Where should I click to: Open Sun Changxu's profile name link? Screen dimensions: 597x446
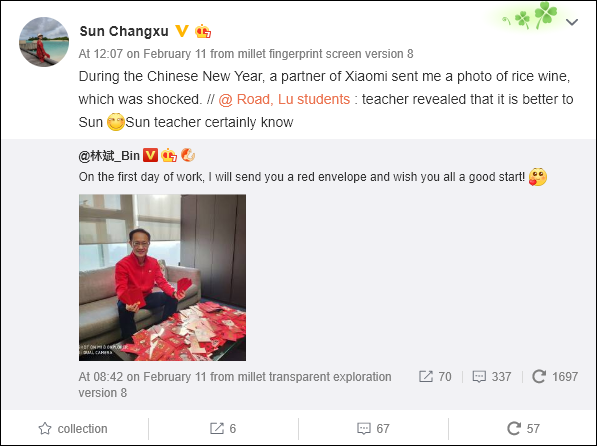click(124, 31)
